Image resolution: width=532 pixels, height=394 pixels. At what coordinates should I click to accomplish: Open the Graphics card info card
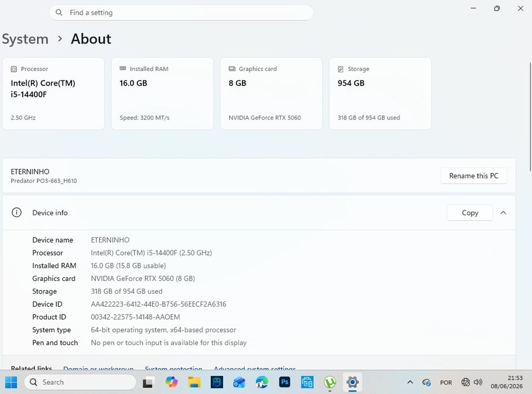pos(271,93)
